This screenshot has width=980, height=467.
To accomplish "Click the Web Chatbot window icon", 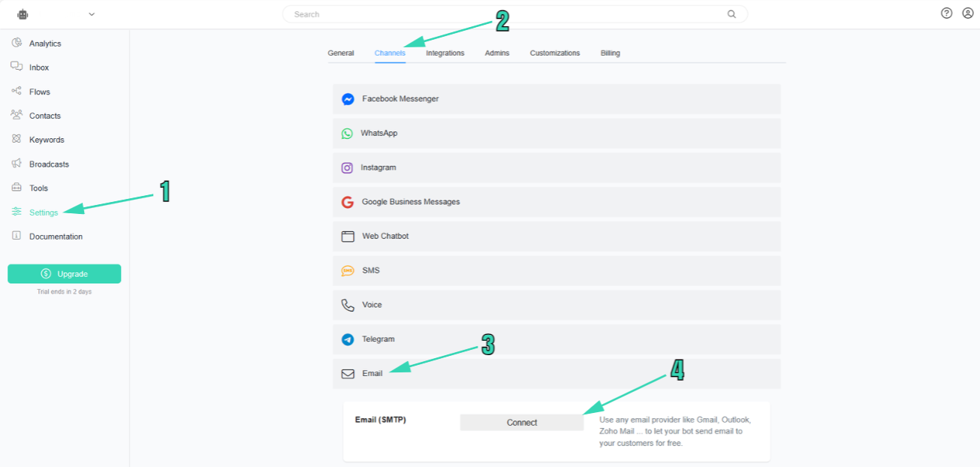I will coord(348,236).
